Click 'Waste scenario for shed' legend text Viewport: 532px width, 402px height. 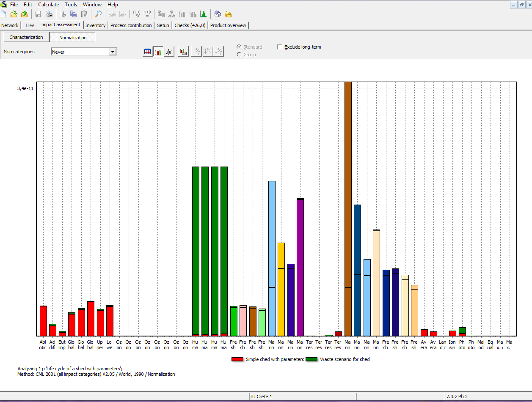(x=345, y=359)
